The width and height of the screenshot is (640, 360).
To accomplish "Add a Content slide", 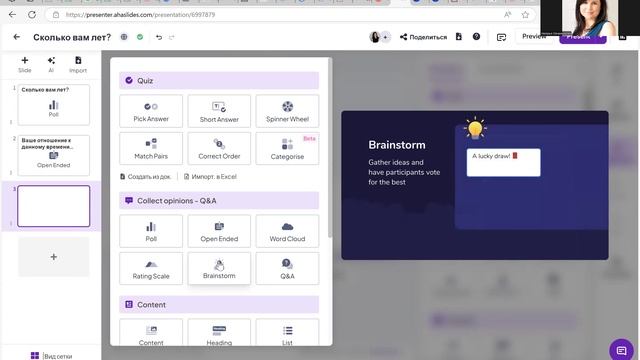I will [x=151, y=333].
